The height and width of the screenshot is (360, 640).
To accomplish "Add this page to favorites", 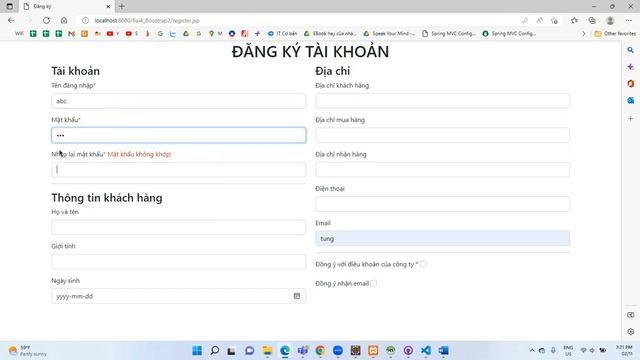I will coord(554,20).
